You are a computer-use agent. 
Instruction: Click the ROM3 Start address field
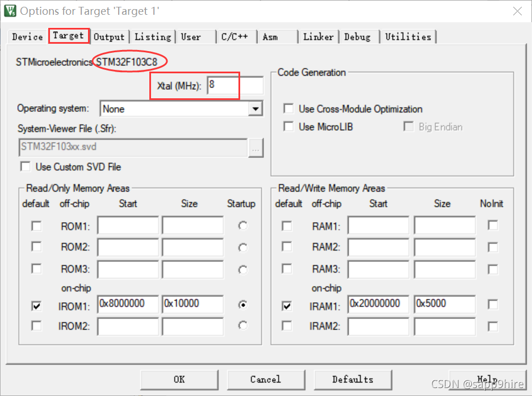click(128, 269)
